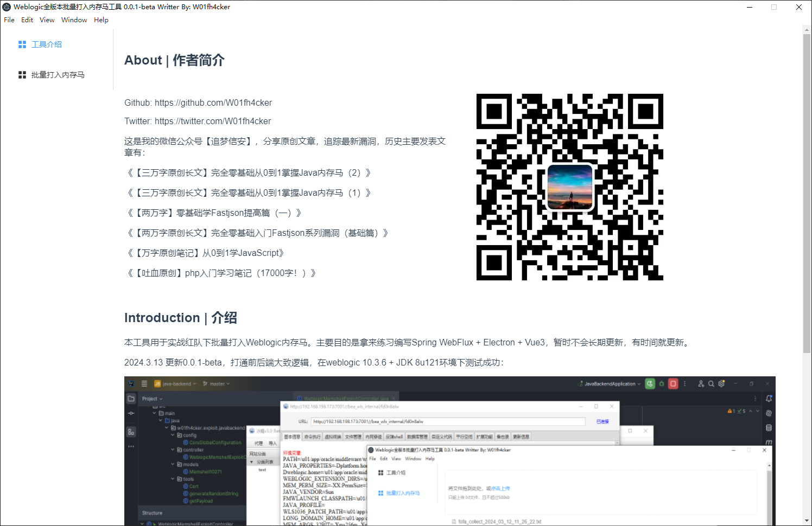Click the WeChat QR code image

pyautogui.click(x=570, y=187)
